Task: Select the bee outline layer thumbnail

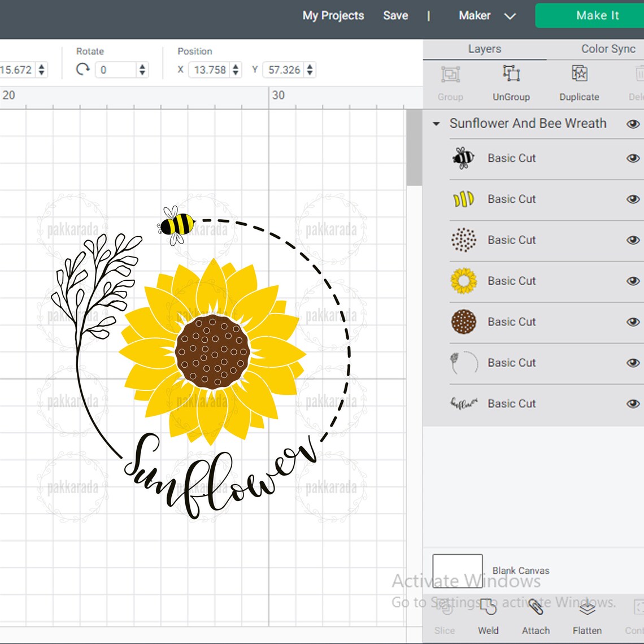Action: coord(464,158)
